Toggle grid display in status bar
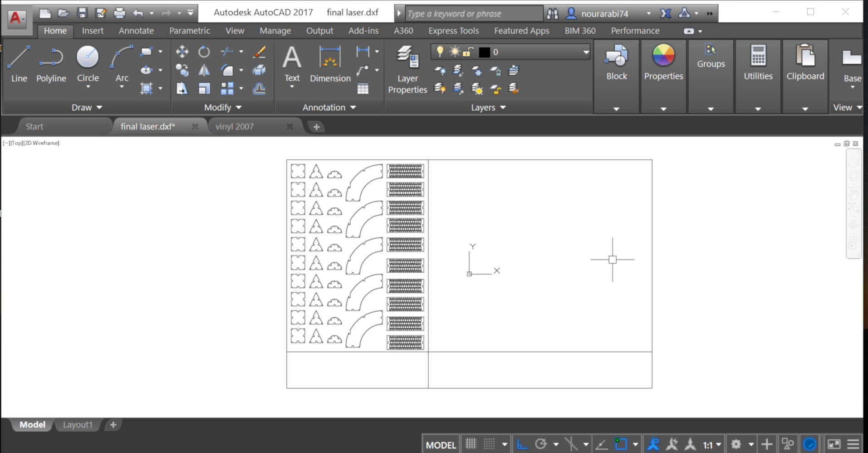The image size is (868, 453). tap(471, 444)
